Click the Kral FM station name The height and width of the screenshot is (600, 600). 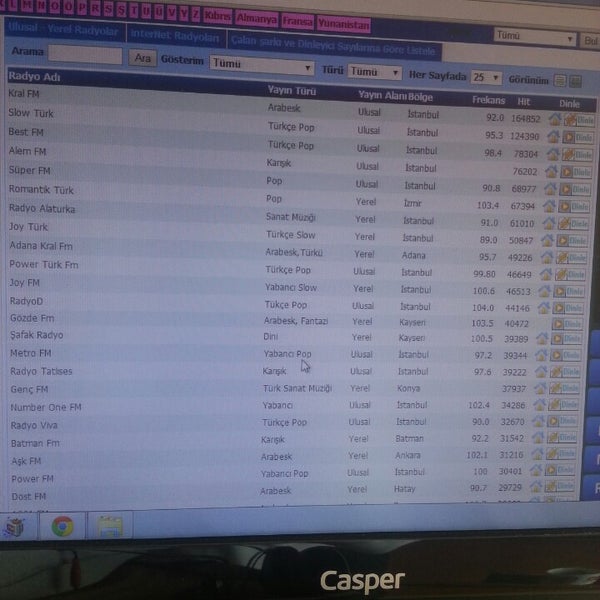[x=24, y=93]
